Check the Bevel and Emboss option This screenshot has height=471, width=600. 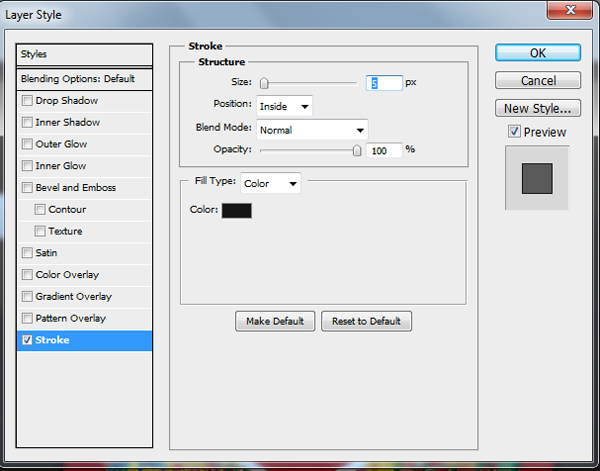pyautogui.click(x=27, y=188)
